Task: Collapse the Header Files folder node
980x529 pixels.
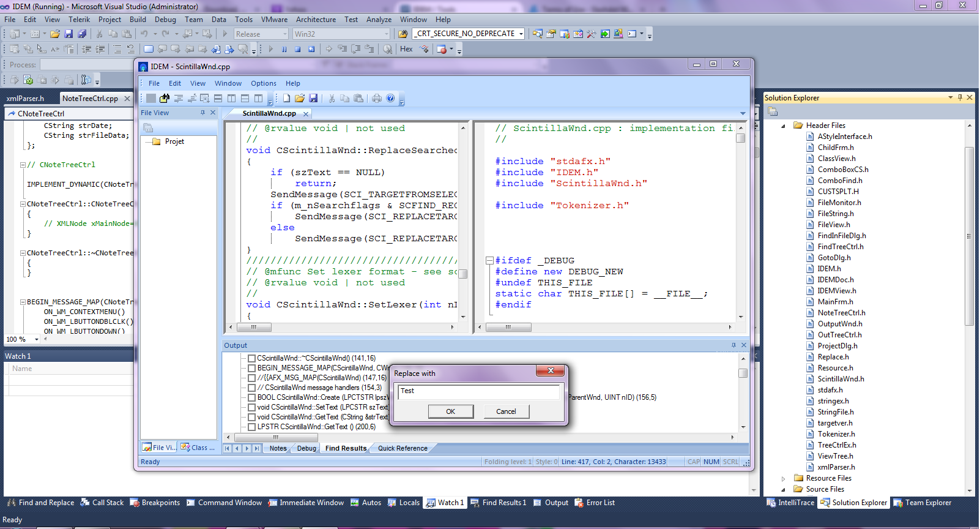Action: click(783, 126)
